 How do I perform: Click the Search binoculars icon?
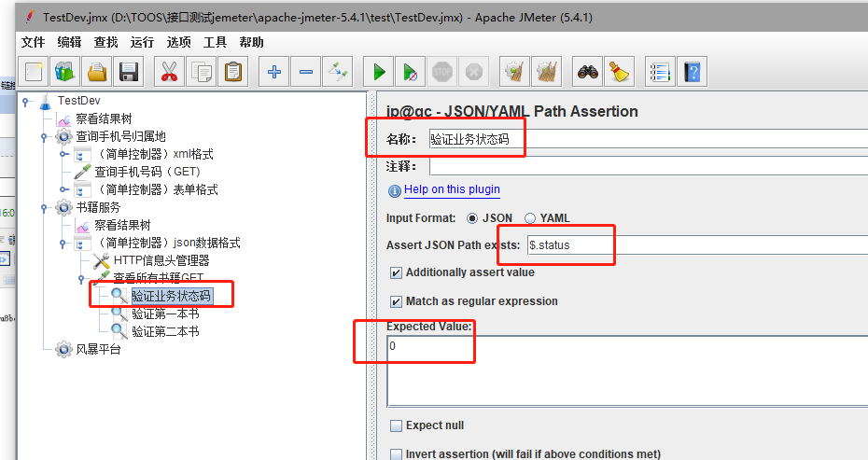tap(587, 72)
